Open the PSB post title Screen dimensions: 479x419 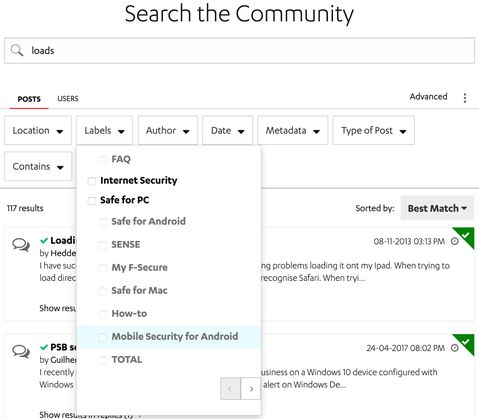[63, 347]
